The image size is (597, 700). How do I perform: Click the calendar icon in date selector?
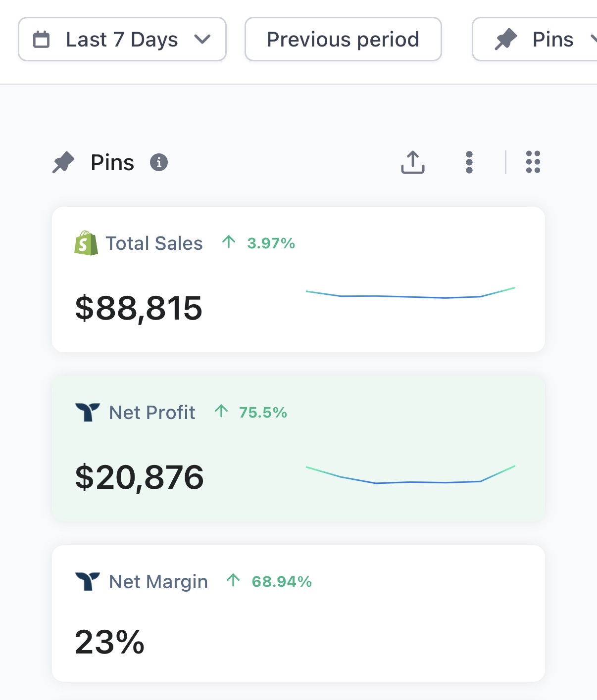(41, 40)
